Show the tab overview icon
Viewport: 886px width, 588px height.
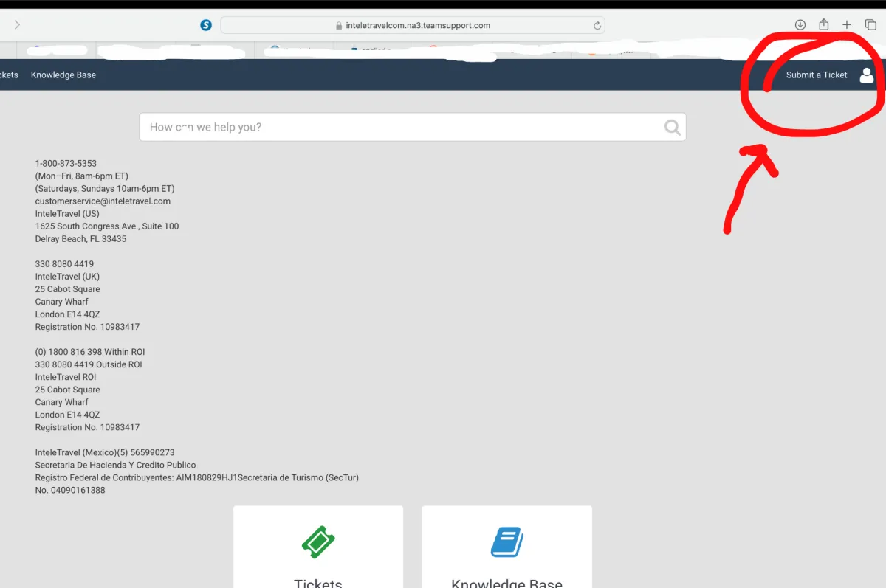click(870, 25)
